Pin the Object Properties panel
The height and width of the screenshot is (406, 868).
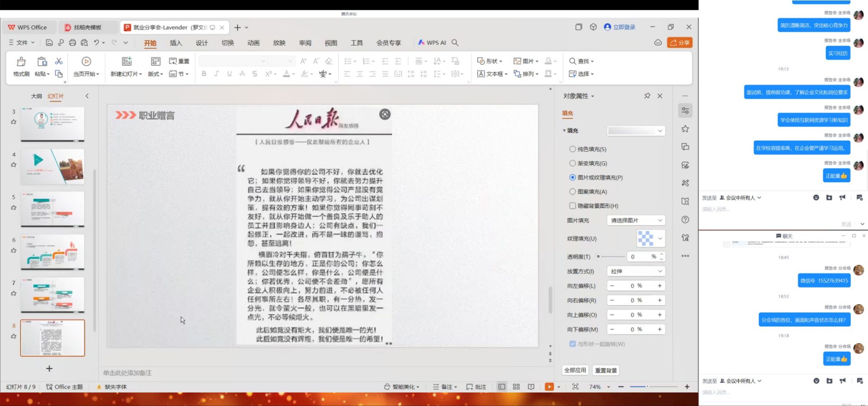point(647,96)
